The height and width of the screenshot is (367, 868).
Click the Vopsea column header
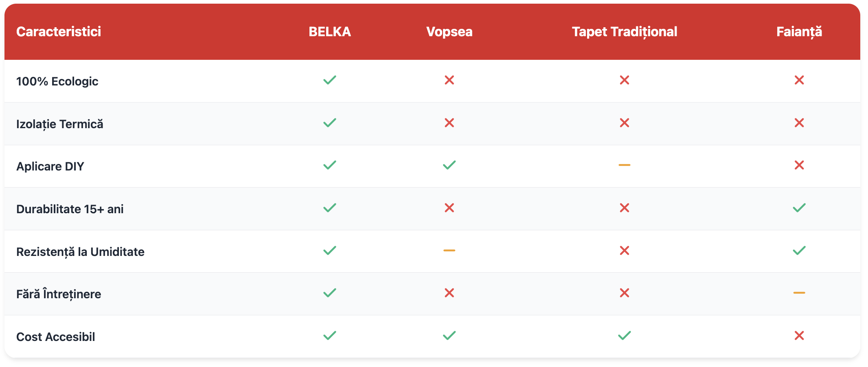point(449,32)
